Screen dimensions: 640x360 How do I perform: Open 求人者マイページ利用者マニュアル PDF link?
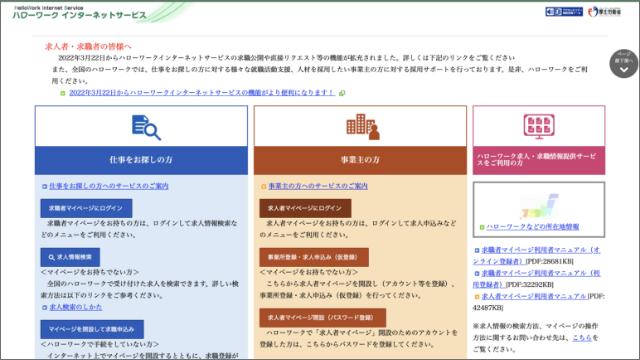click(534, 296)
